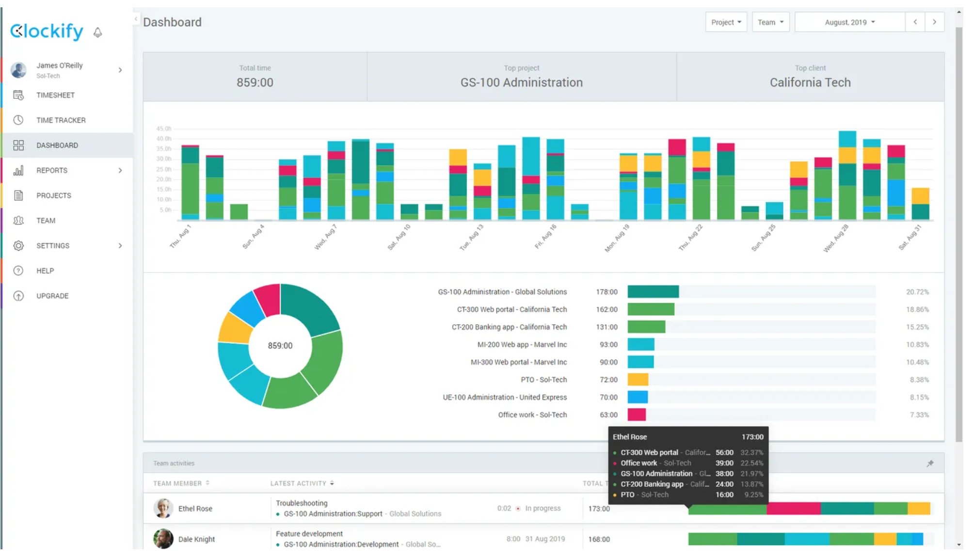The image size is (974, 560).
Task: Open Timesheet in the sidebar
Action: [67, 95]
